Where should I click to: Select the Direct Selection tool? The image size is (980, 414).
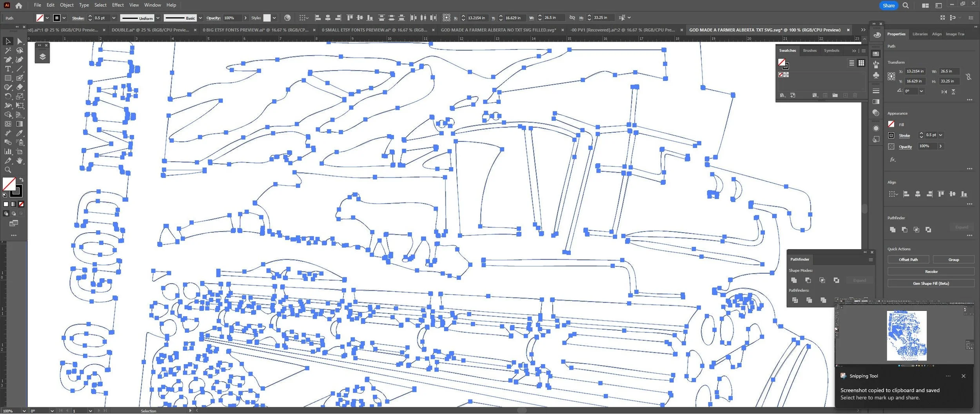coord(20,41)
